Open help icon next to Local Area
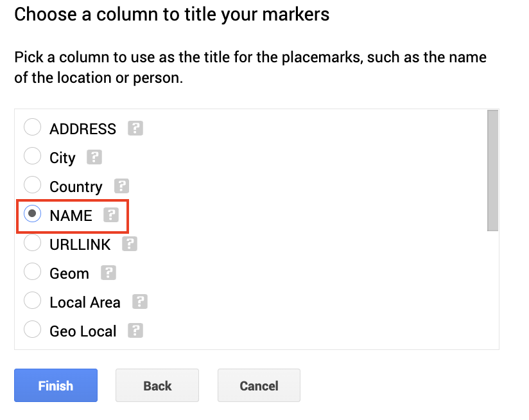The height and width of the screenshot is (420, 529). point(140,302)
